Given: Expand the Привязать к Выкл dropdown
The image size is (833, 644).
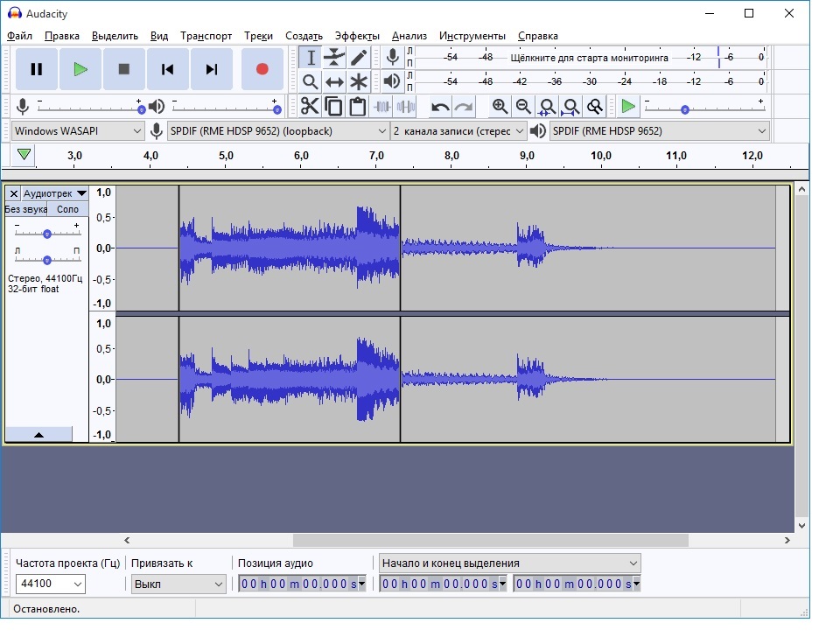Looking at the screenshot, I should click(x=178, y=584).
